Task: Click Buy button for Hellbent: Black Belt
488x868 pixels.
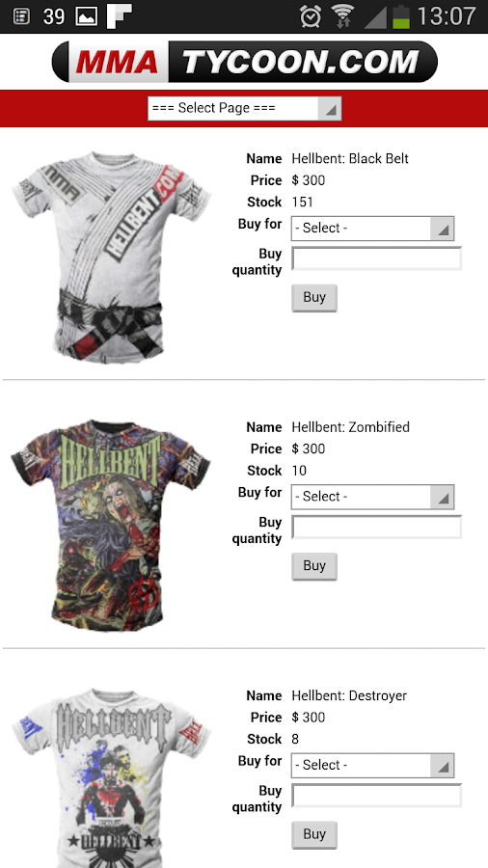Action: 314,298
